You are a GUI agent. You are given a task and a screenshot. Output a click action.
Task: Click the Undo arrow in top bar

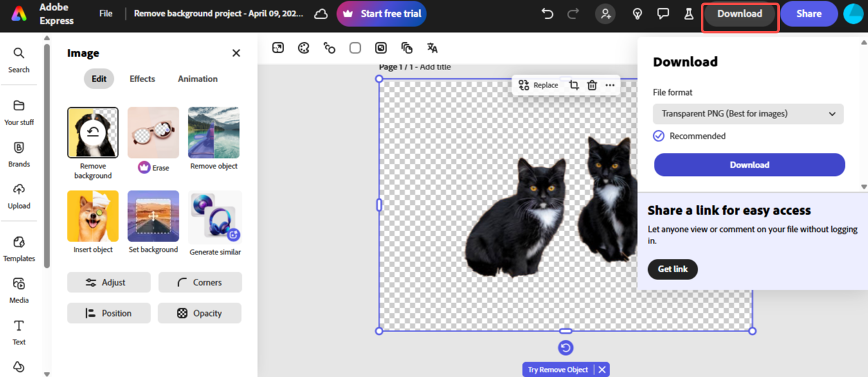pyautogui.click(x=547, y=13)
